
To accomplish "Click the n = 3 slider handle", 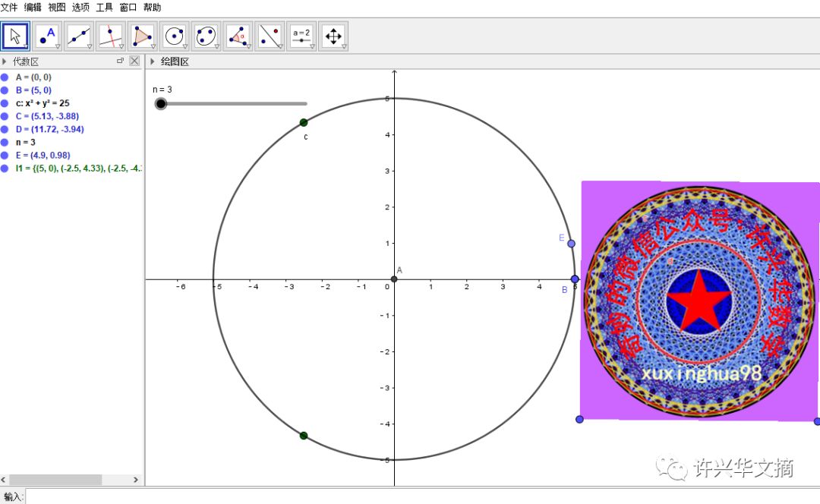I will [161, 103].
